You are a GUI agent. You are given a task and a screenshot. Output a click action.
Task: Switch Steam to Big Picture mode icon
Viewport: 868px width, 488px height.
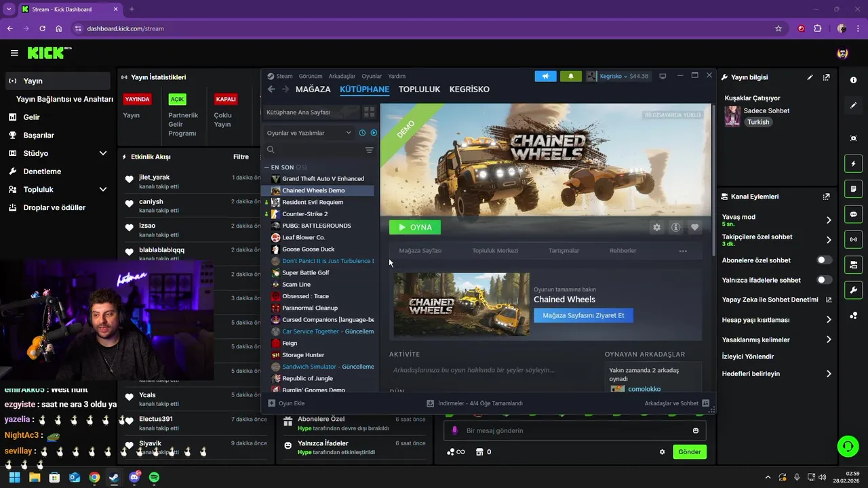(x=663, y=76)
